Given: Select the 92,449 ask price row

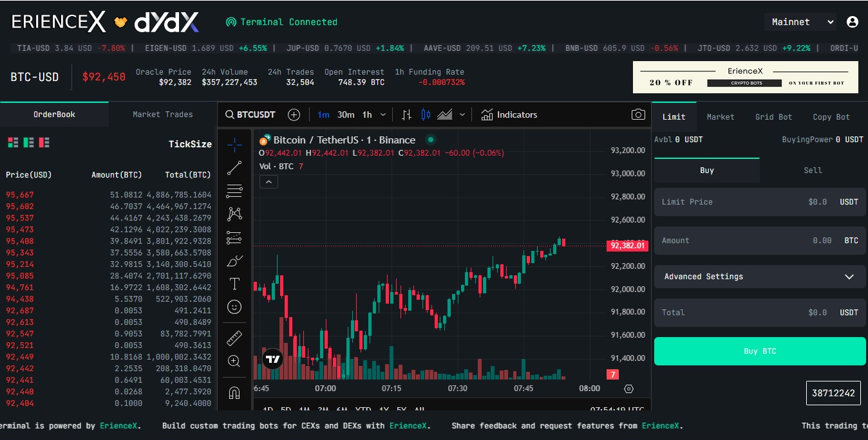Looking at the screenshot, I should tap(108, 357).
